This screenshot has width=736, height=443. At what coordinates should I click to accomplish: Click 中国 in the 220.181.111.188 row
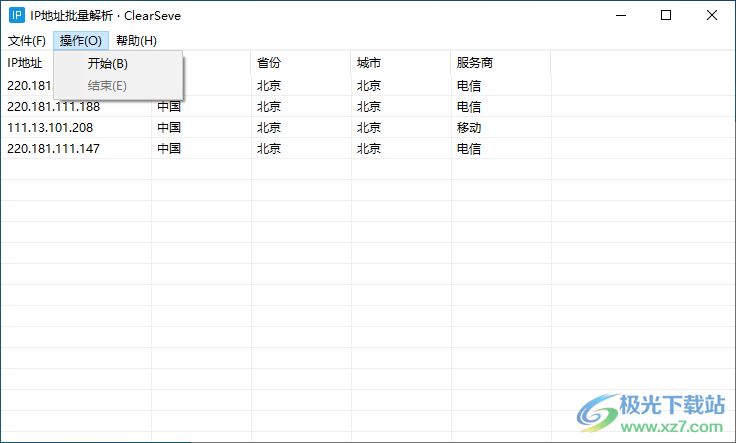169,107
